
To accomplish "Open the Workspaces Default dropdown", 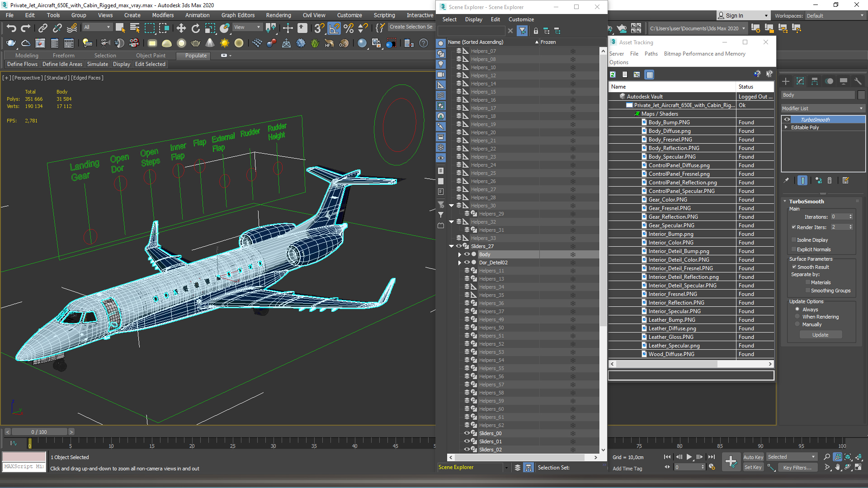I will pyautogui.click(x=835, y=16).
